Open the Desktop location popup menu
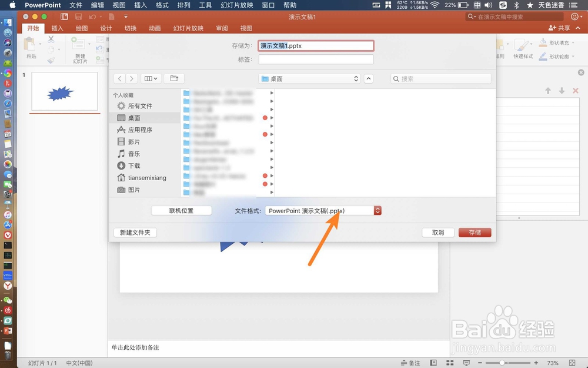 pos(309,78)
